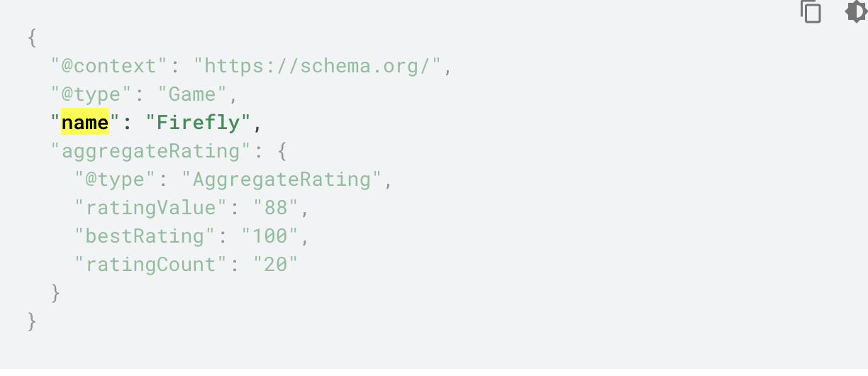This screenshot has width=868, height=376.
Task: Click the "Game" type value
Action: click(191, 94)
